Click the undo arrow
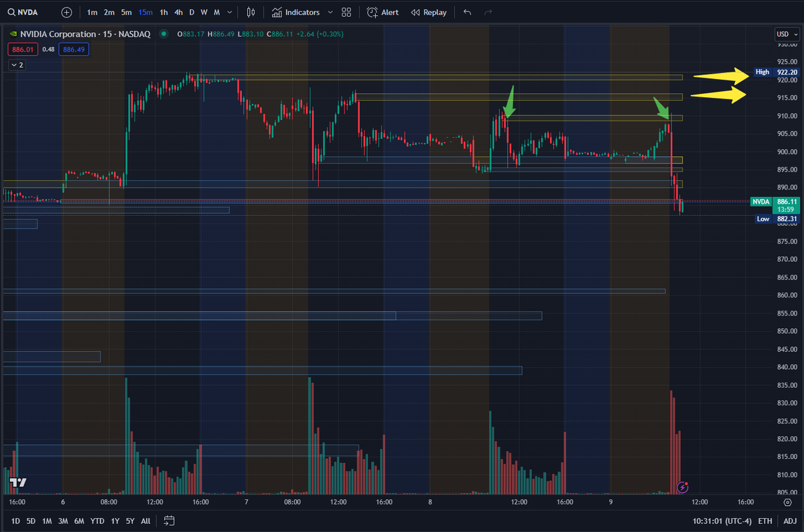This screenshot has height=532, width=804. pyautogui.click(x=467, y=12)
